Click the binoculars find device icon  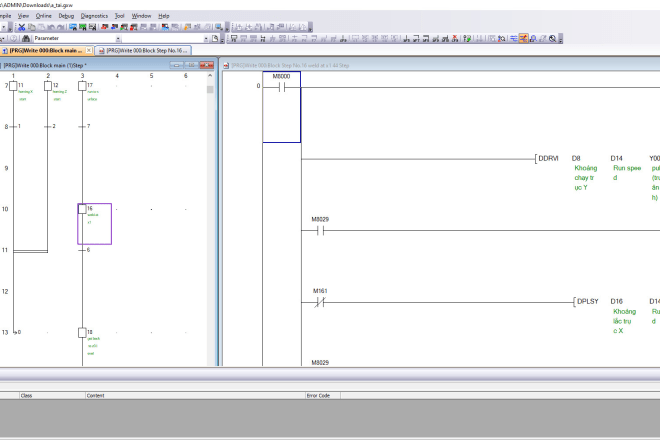26,38
